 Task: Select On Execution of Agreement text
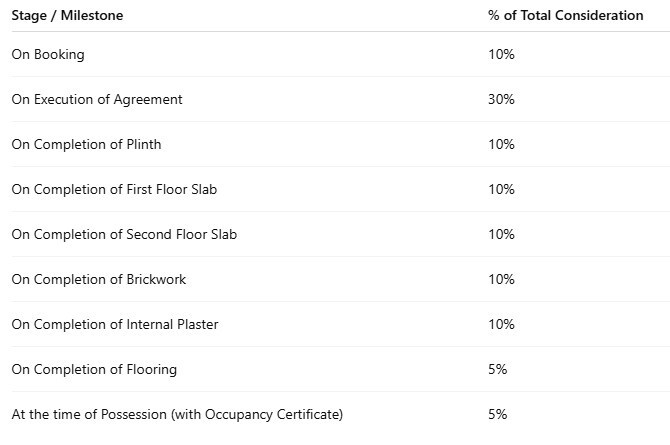pyautogui.click(x=97, y=100)
